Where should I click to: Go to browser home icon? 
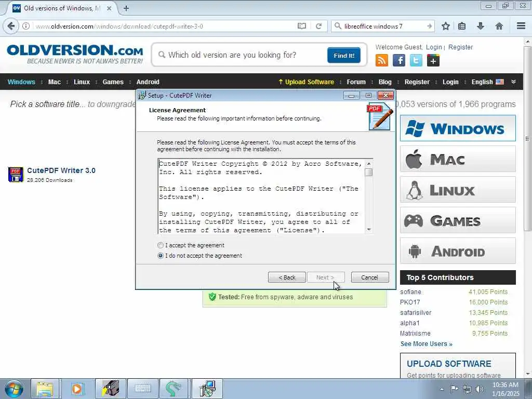click(x=499, y=26)
